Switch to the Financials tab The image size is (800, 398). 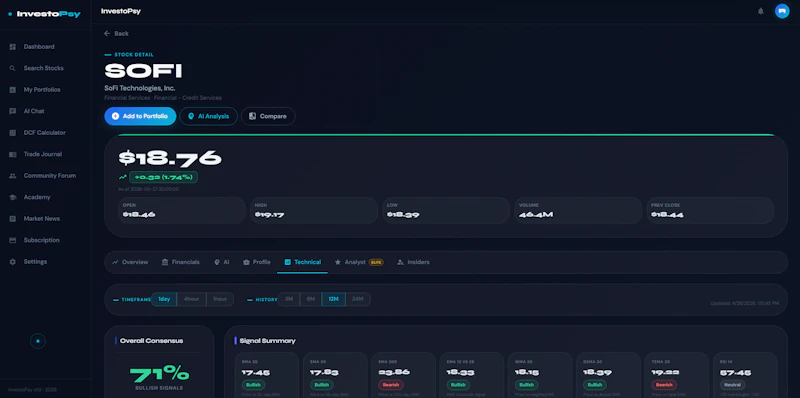pyautogui.click(x=181, y=262)
